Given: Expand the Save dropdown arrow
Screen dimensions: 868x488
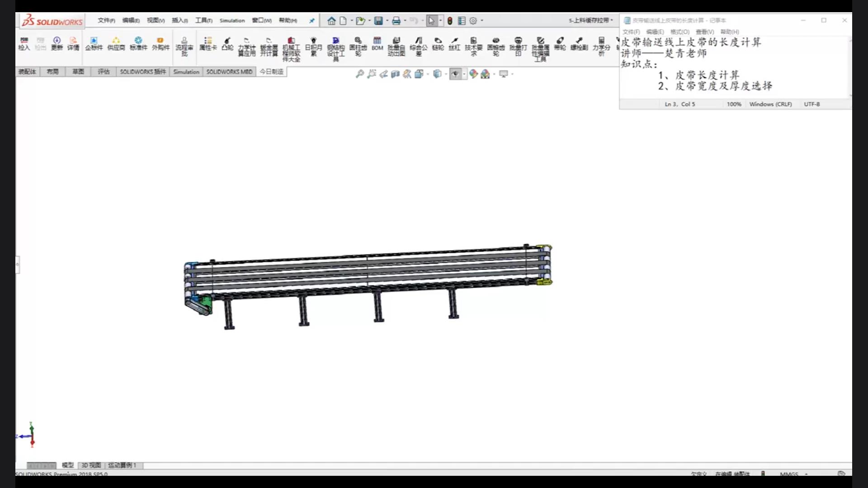Looking at the screenshot, I should (387, 21).
